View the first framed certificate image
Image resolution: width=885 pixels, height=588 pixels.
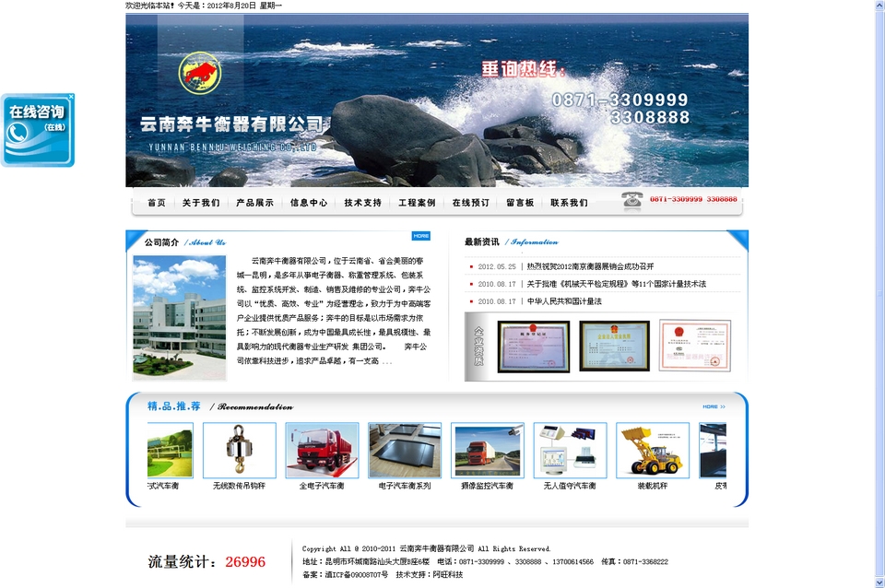(534, 347)
